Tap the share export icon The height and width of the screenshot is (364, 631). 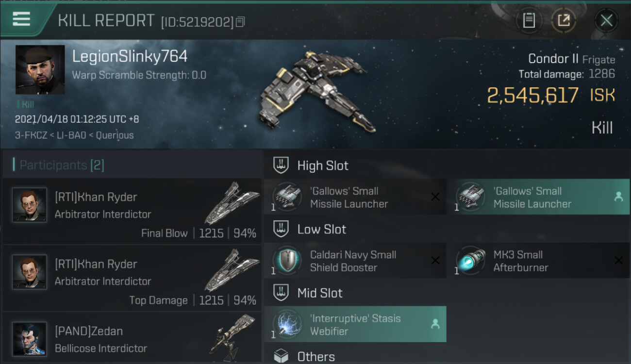tap(564, 20)
